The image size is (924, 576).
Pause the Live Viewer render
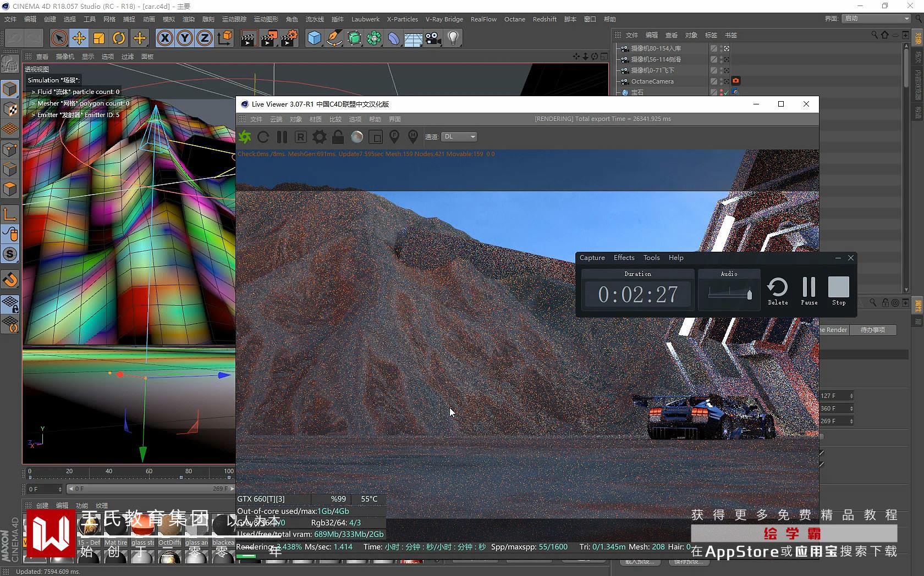coord(282,137)
